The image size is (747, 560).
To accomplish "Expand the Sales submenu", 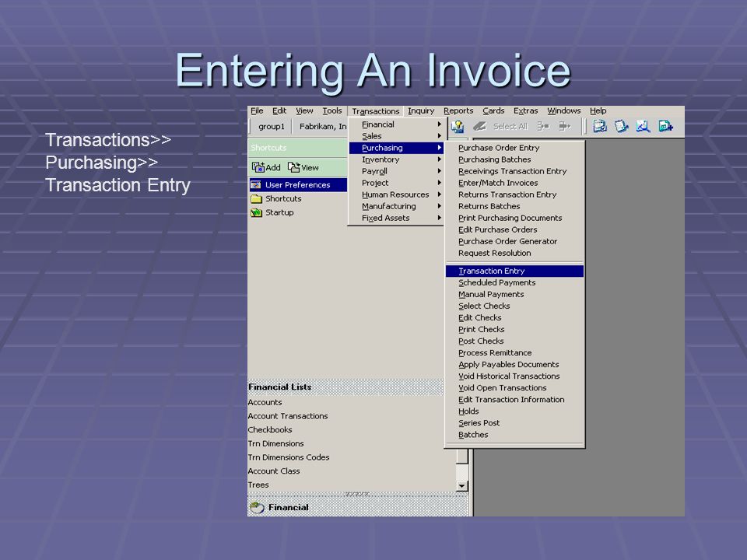I will [396, 136].
